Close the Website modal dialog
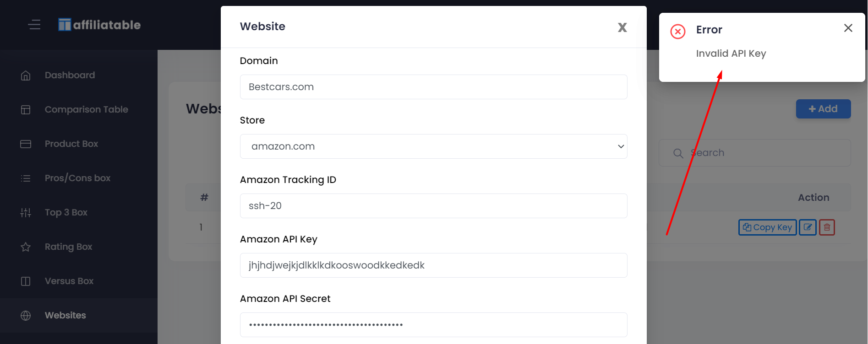Image resolution: width=868 pixels, height=344 pixels. 622,27
